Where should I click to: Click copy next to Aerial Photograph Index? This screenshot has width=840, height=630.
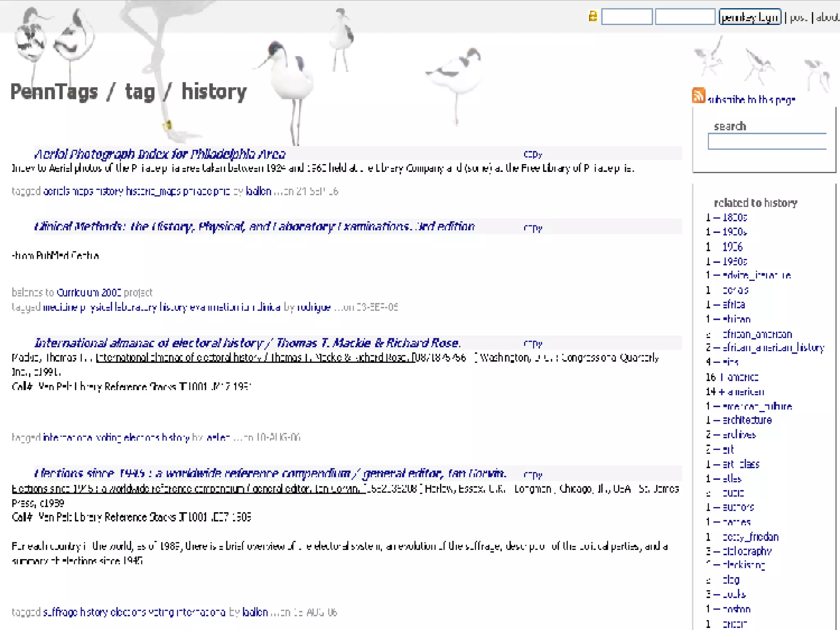(532, 155)
